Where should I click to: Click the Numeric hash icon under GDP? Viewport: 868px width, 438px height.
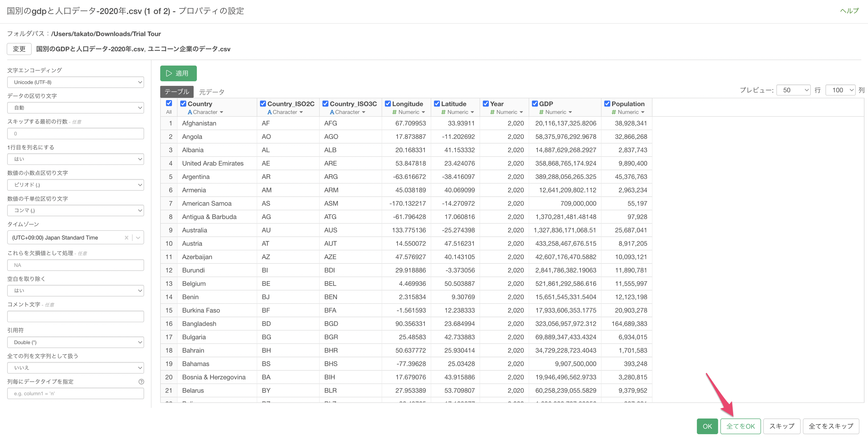[541, 112]
